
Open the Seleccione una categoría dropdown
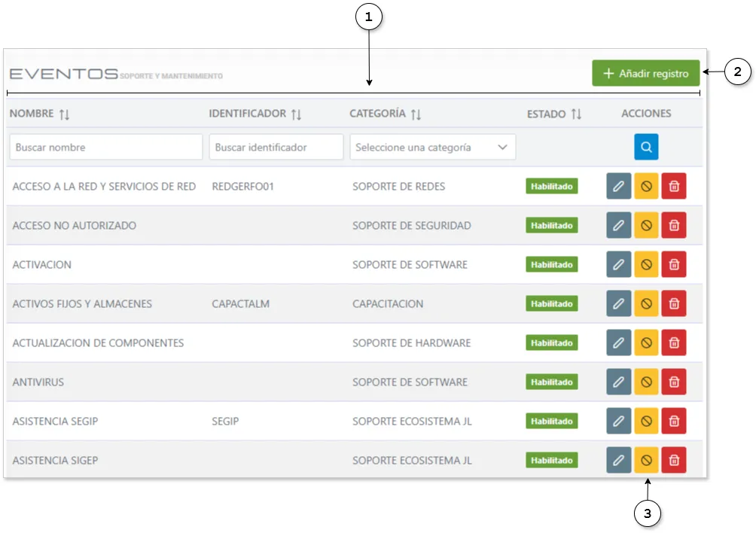[432, 148]
